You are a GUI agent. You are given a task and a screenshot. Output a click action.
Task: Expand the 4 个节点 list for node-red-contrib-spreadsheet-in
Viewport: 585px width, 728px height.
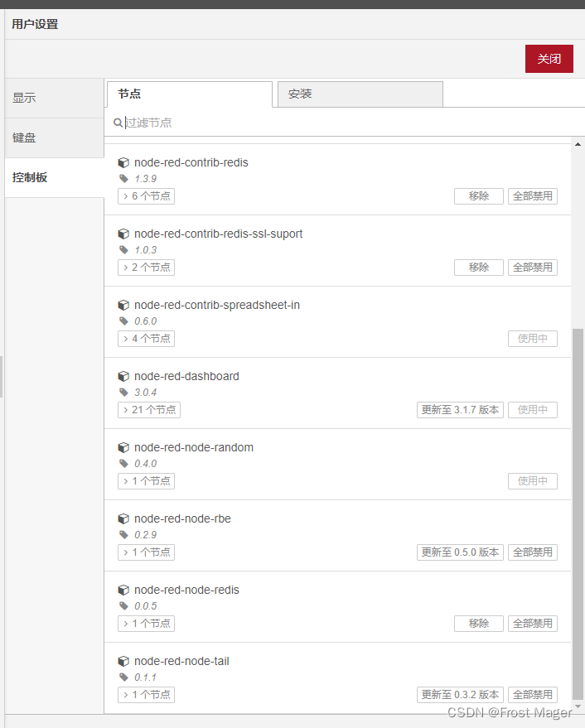146,338
